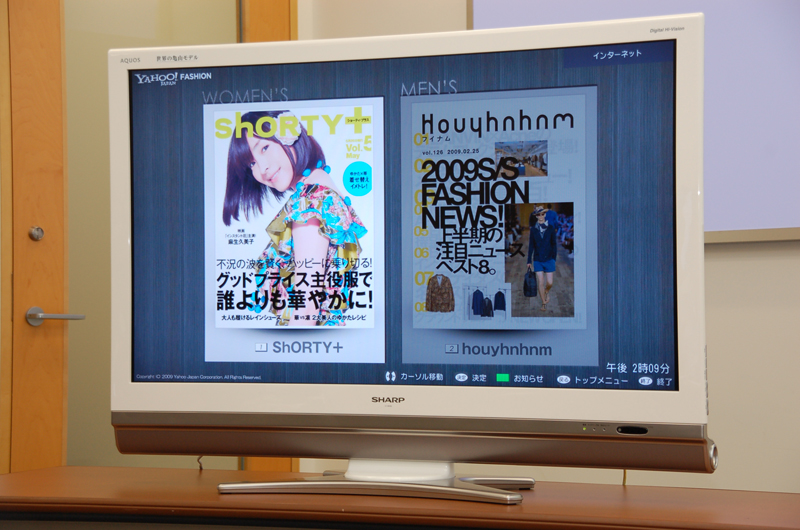The width and height of the screenshot is (800, 530).
Task: Click the cursor move arrows icon
Action: (390, 376)
